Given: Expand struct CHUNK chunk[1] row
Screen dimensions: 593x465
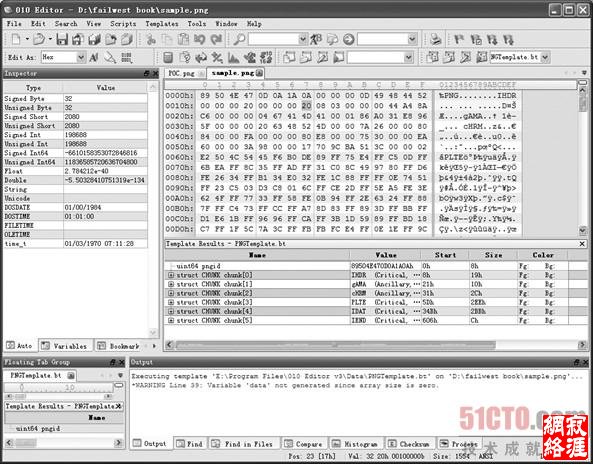Looking at the screenshot, I should tap(171, 284).
